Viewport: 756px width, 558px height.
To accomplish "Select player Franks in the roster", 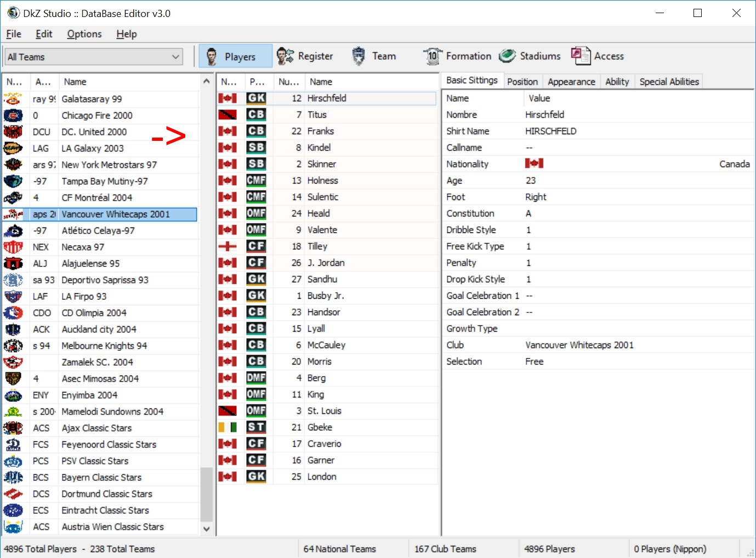I will click(x=327, y=131).
